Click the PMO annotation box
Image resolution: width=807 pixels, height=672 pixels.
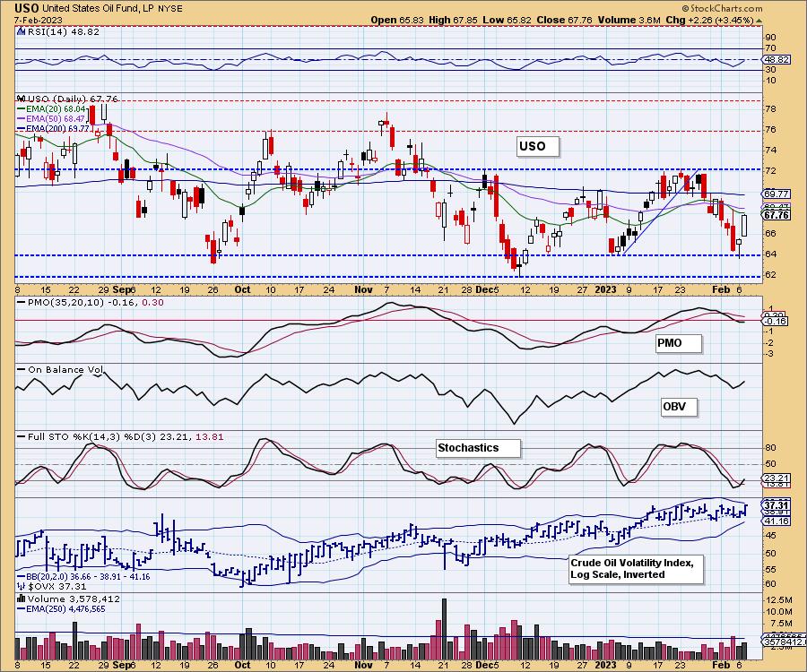pyautogui.click(x=679, y=343)
